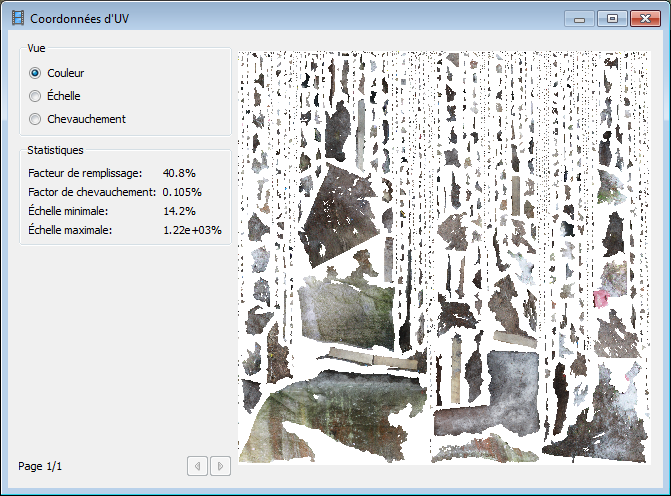Enable the Échelle view option
Viewport: 671px width, 496px height.
point(36,96)
